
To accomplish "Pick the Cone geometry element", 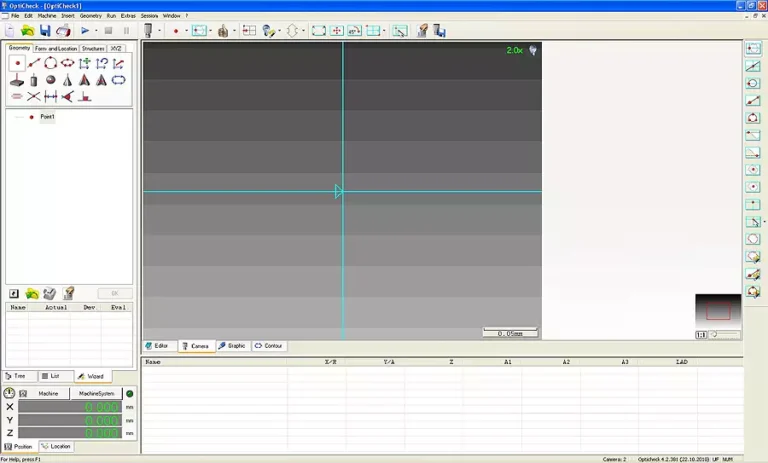I will (67, 80).
